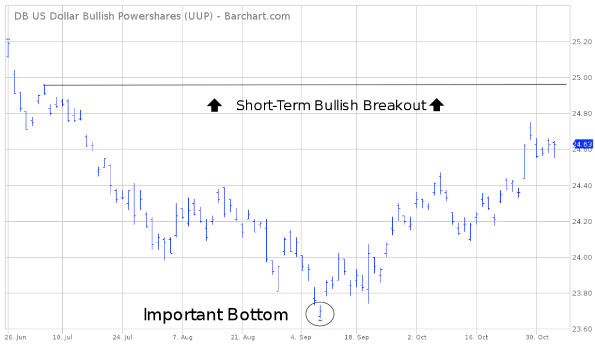Select the 16. Oct date label
This screenshot has height=364, width=595.
(x=476, y=337)
